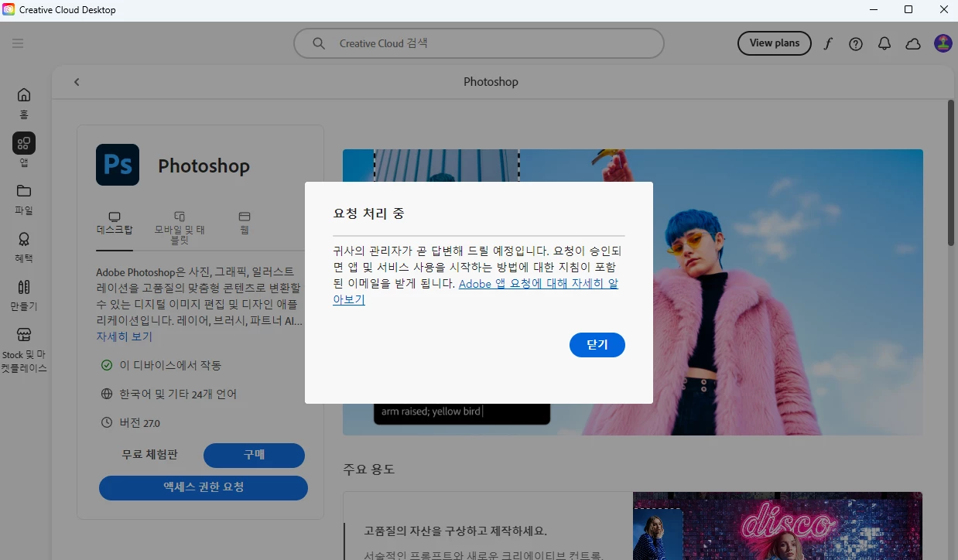Click the 주요 용도 heading
Viewport: 958px width, 560px height.
pyautogui.click(x=369, y=469)
